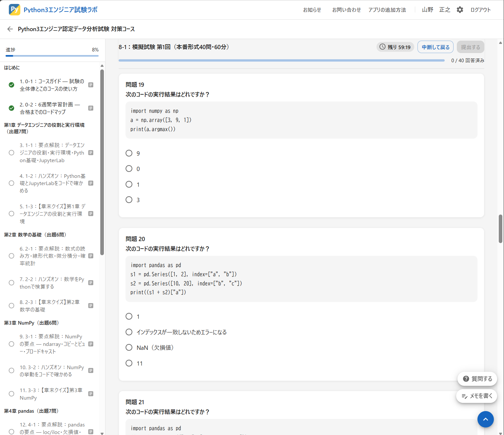This screenshot has width=504, height=435.
Task: Click ログアウト in the header
Action: pos(480,10)
